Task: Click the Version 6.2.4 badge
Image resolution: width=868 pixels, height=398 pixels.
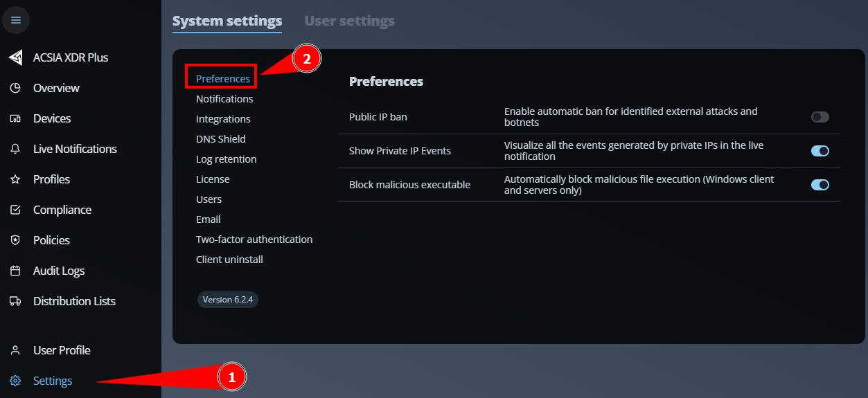Action: (x=228, y=300)
